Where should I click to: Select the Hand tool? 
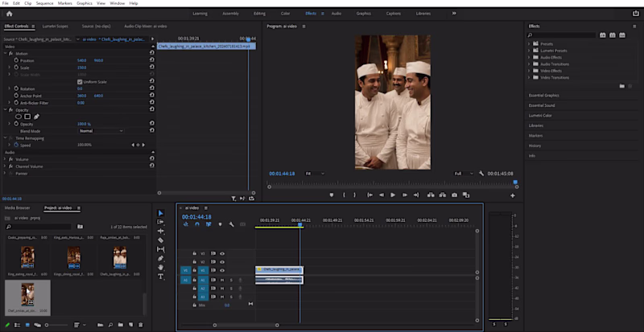click(160, 267)
